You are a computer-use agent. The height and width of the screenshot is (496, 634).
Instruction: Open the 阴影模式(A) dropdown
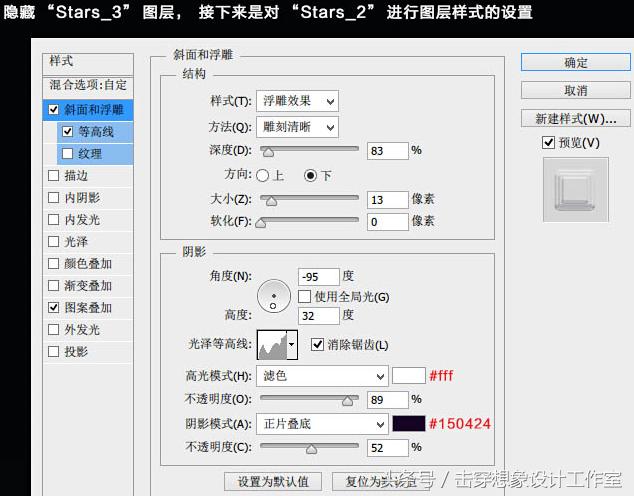pyautogui.click(x=322, y=424)
